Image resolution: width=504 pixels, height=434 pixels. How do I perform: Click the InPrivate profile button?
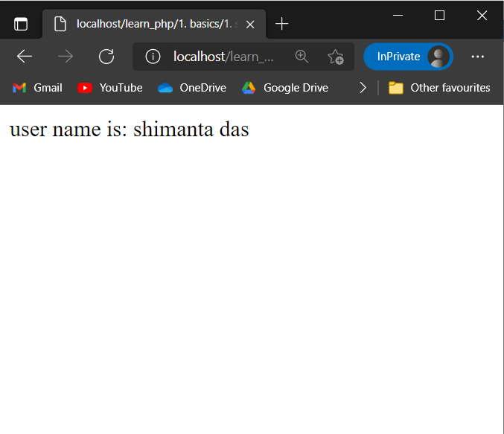[x=408, y=57]
